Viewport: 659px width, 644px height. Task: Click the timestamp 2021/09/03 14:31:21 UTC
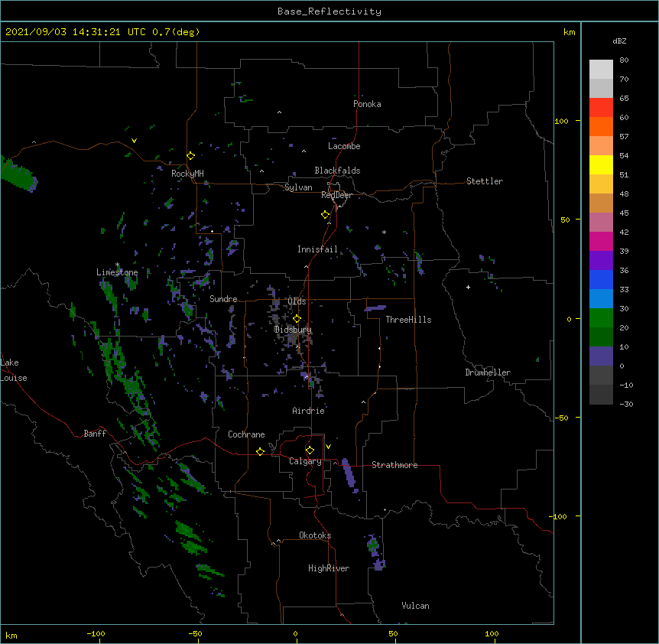75,32
